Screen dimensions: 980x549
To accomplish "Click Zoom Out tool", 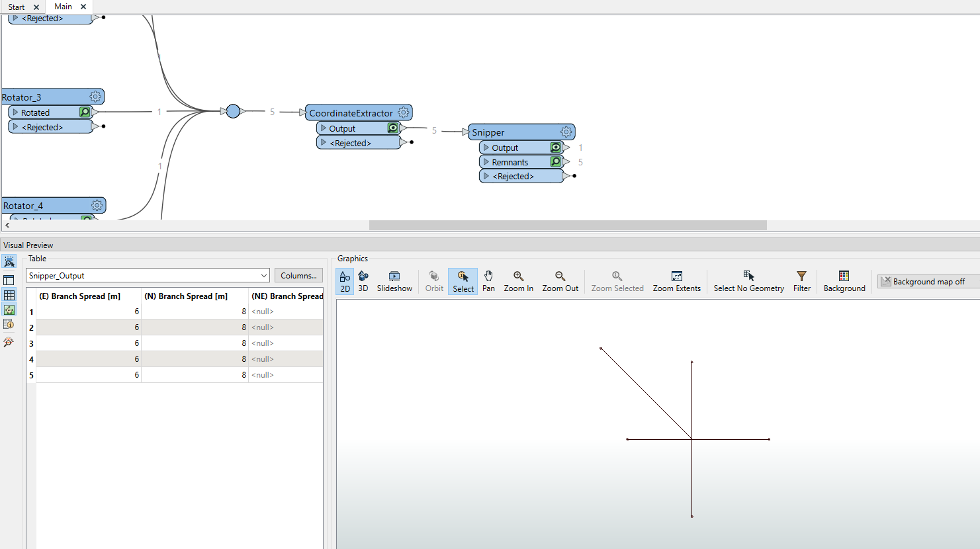I will 560,281.
